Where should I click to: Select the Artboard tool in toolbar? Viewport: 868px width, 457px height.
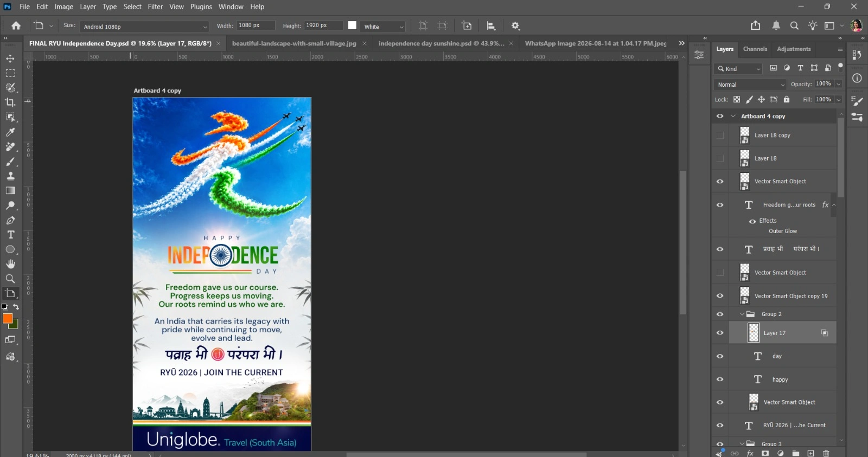tap(10, 293)
